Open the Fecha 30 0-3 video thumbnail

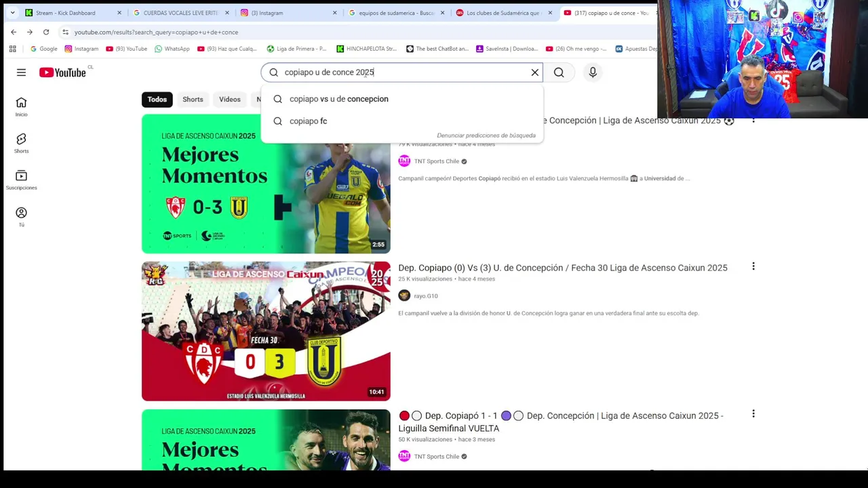click(x=266, y=331)
